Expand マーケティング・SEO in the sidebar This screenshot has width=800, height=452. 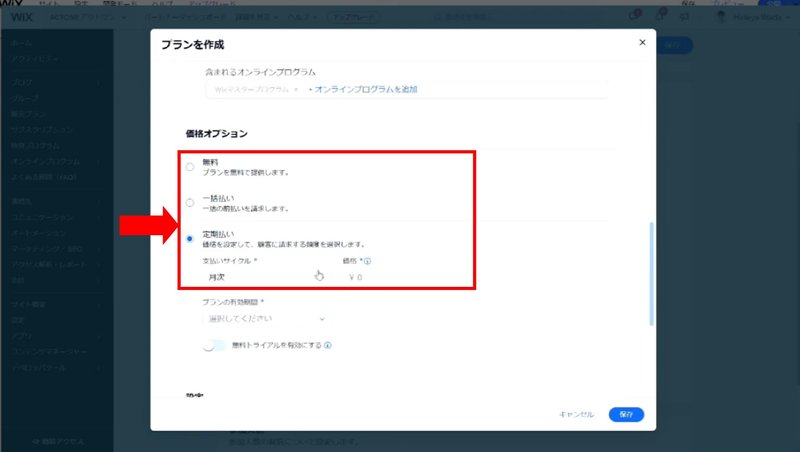(56, 249)
